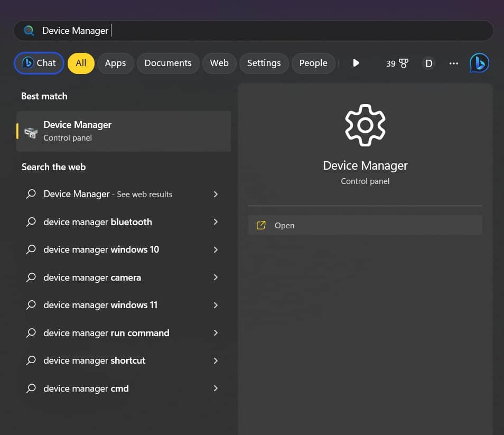504x435 pixels.
Task: Click into the search text field
Action: click(264, 31)
